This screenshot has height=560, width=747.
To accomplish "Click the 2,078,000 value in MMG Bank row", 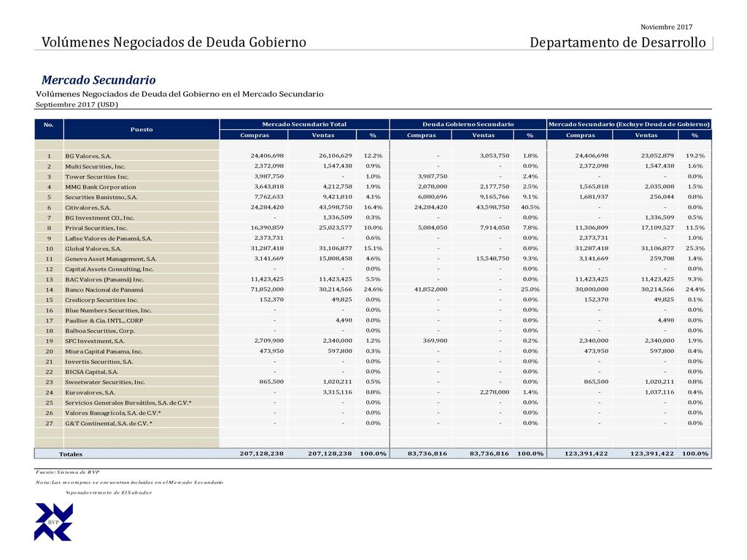I will [x=433, y=187].
